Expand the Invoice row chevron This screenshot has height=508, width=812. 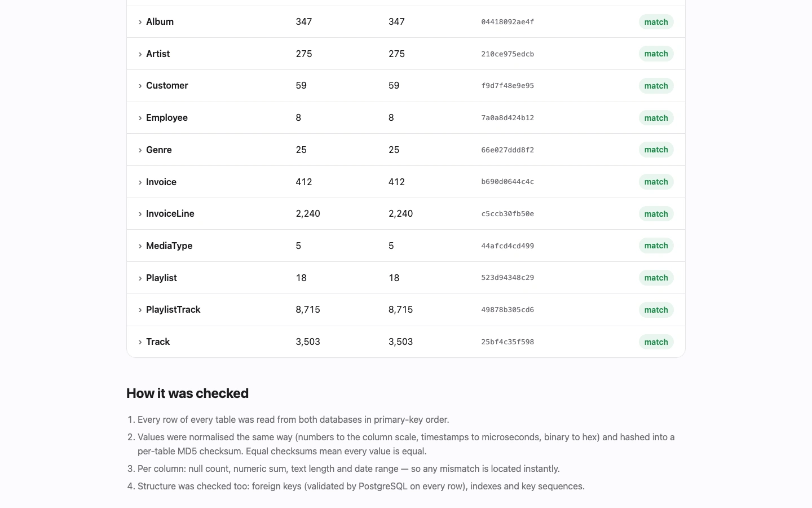coord(140,182)
